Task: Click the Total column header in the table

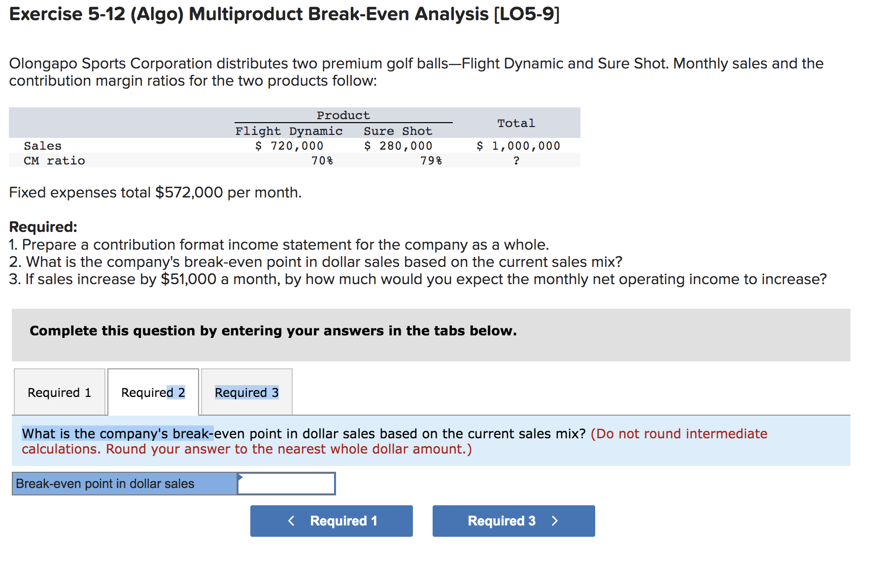Action: (516, 123)
